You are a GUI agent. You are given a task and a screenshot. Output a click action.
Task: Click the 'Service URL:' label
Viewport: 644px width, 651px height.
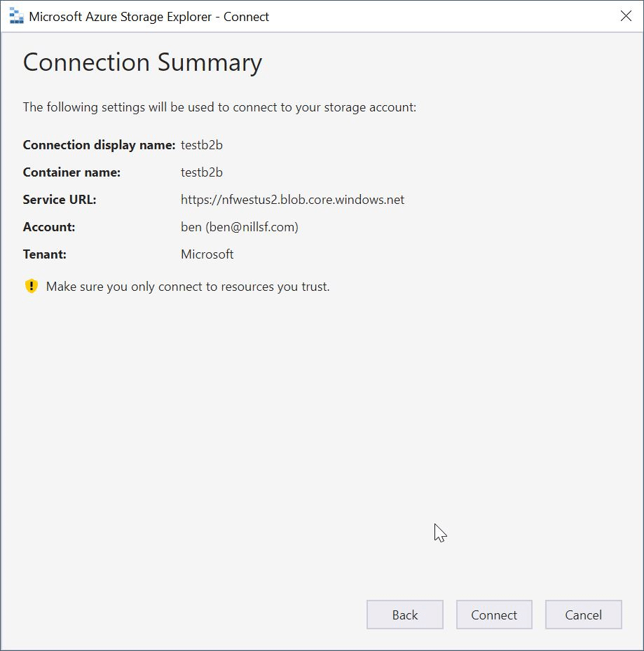(x=60, y=200)
